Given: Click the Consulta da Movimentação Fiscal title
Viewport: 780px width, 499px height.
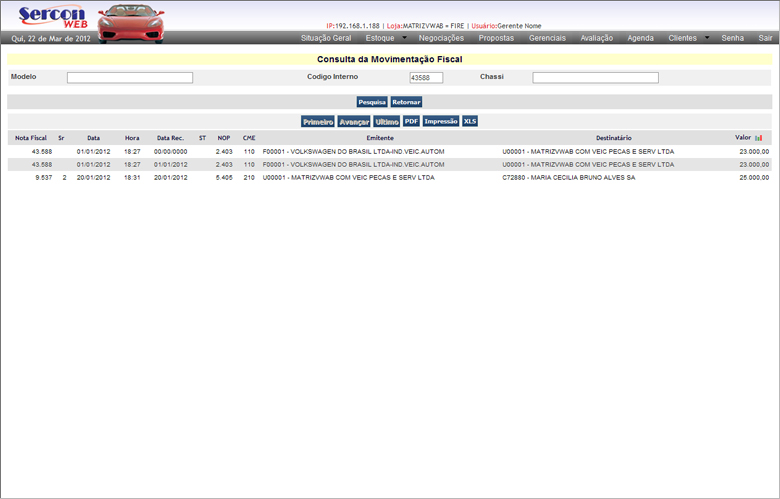Looking at the screenshot, I should (390, 59).
